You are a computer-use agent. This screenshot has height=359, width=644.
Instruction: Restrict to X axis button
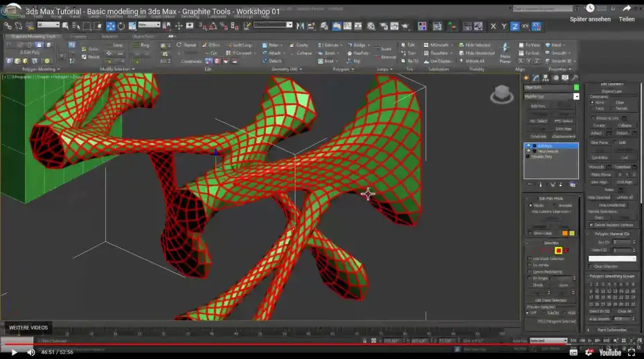click(493, 26)
